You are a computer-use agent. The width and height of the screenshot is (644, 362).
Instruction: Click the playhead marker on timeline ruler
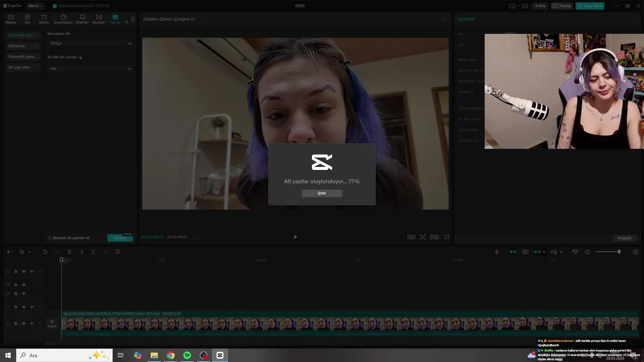click(x=61, y=259)
